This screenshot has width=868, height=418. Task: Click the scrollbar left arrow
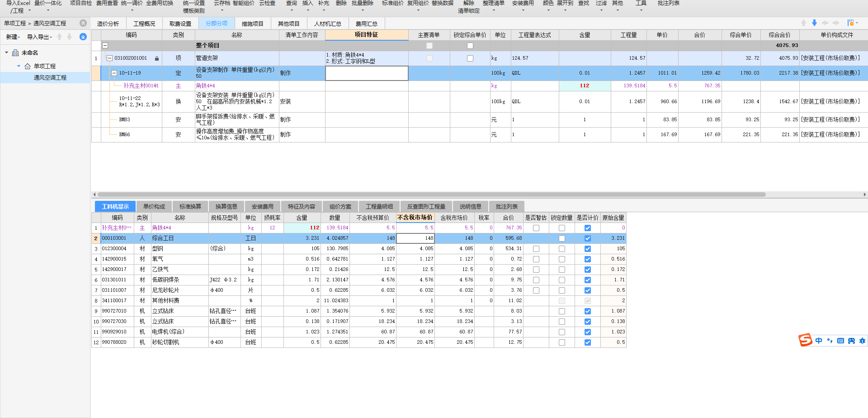point(94,195)
